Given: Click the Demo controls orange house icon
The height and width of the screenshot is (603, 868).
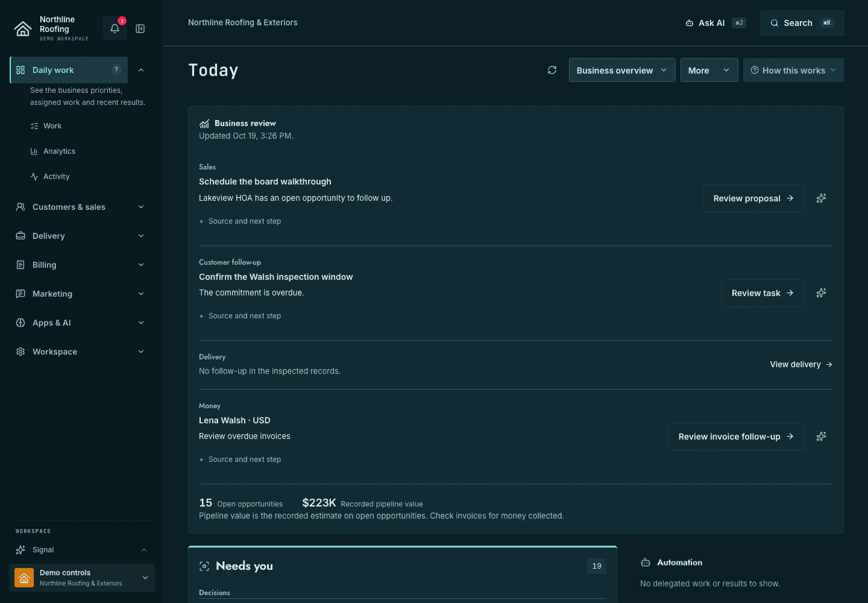Looking at the screenshot, I should (24, 578).
